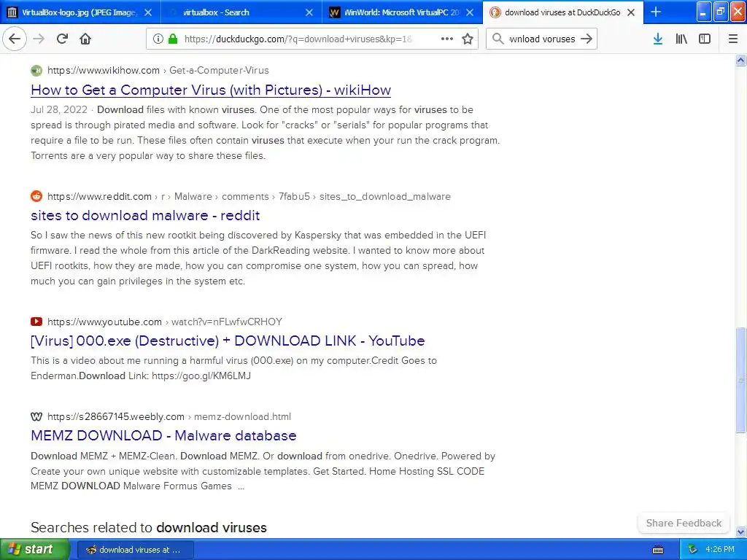Image resolution: width=747 pixels, height=560 pixels.
Task: Close the download viruses DuckDuckGo tab
Action: tap(631, 12)
